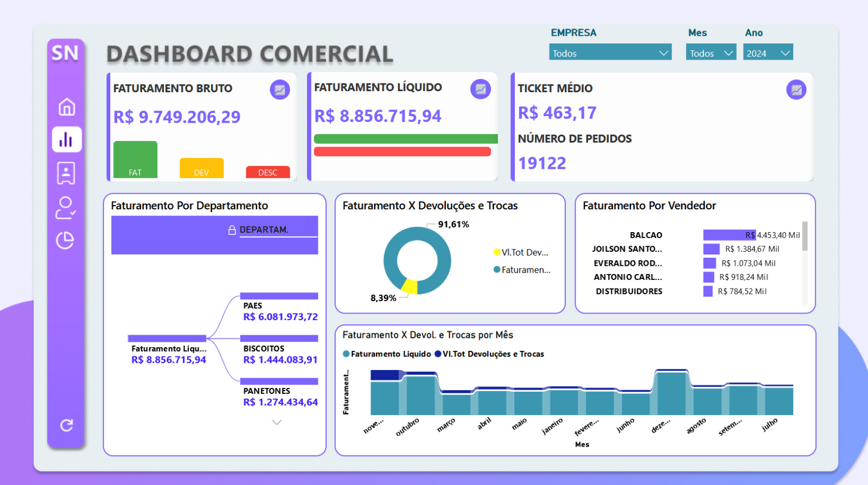Click chart icon on Faturamento Líquido card
The height and width of the screenshot is (485, 868).
[480, 89]
